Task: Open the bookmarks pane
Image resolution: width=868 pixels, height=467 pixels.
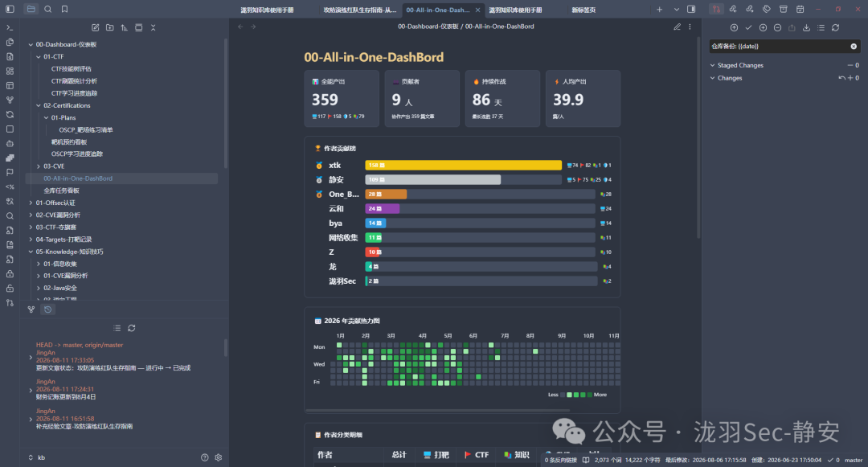Action: (x=65, y=9)
